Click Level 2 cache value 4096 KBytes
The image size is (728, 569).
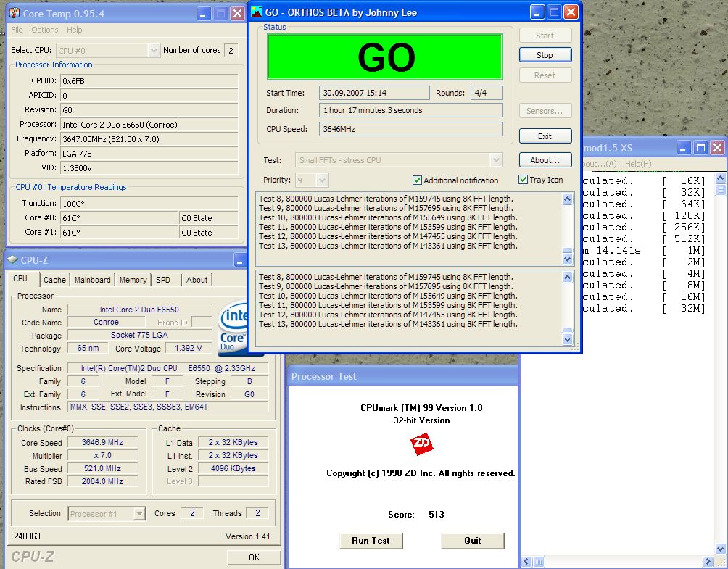tap(233, 468)
